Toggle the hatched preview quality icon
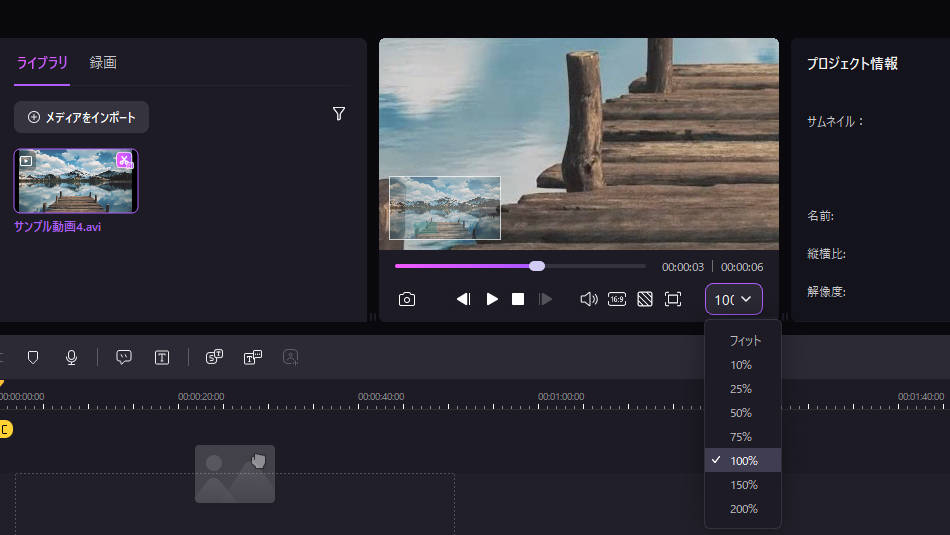950x535 pixels. coord(645,299)
